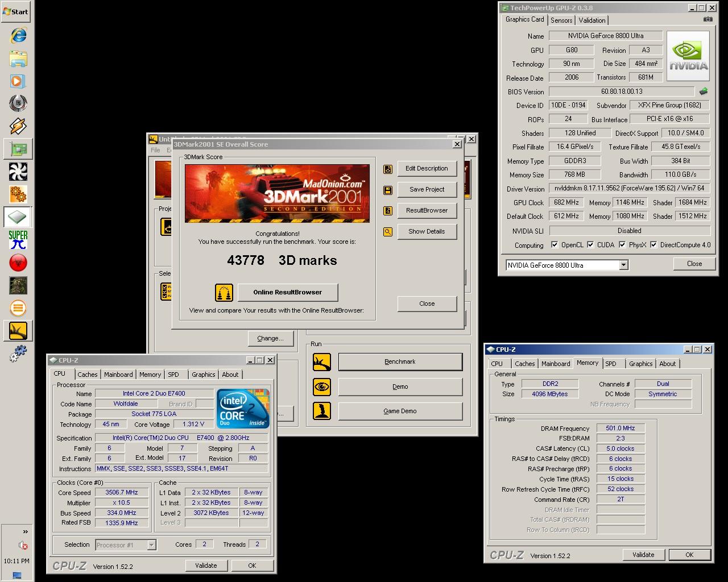
Task: Open Caches tab in left CPU-Z window
Action: [x=88, y=375]
